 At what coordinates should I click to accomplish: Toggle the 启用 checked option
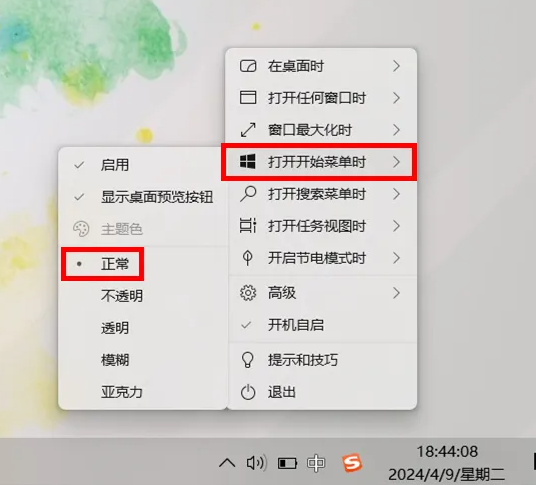pyautogui.click(x=143, y=165)
